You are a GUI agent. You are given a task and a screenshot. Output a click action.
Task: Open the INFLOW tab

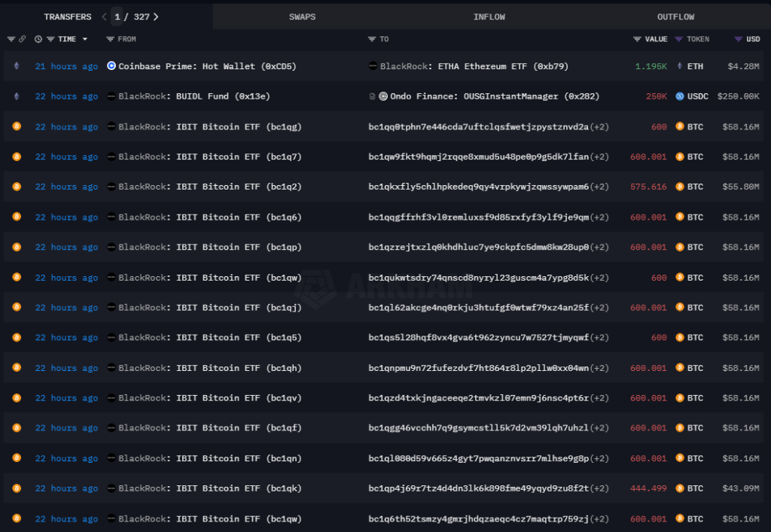489,17
